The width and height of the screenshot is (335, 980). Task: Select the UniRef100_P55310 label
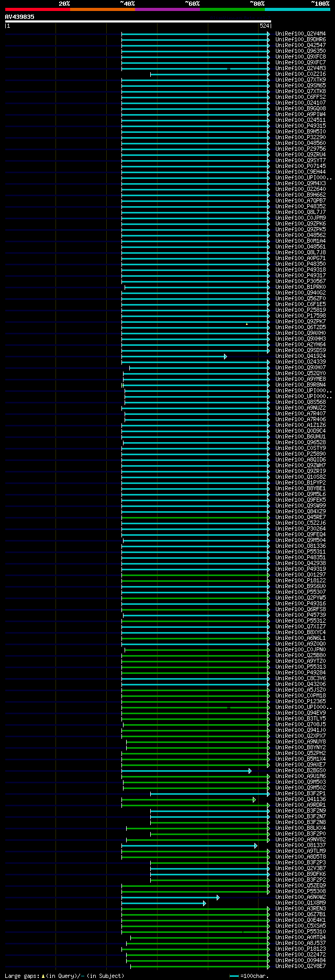click(x=300, y=931)
